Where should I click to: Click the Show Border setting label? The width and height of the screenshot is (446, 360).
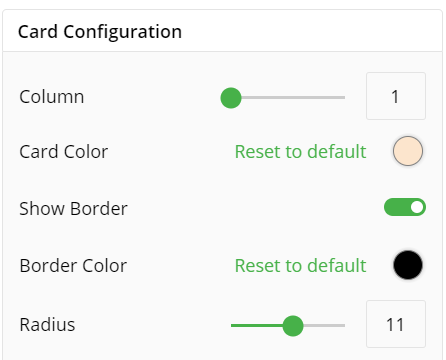click(x=73, y=209)
